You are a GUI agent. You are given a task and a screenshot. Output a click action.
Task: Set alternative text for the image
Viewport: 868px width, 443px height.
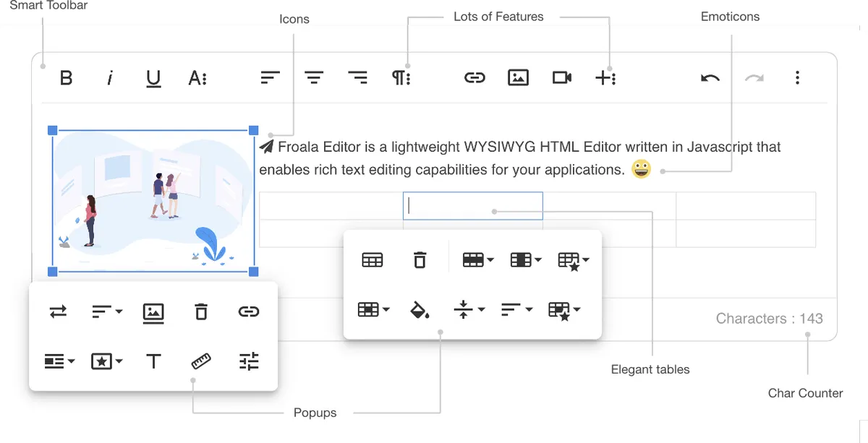[x=153, y=361]
